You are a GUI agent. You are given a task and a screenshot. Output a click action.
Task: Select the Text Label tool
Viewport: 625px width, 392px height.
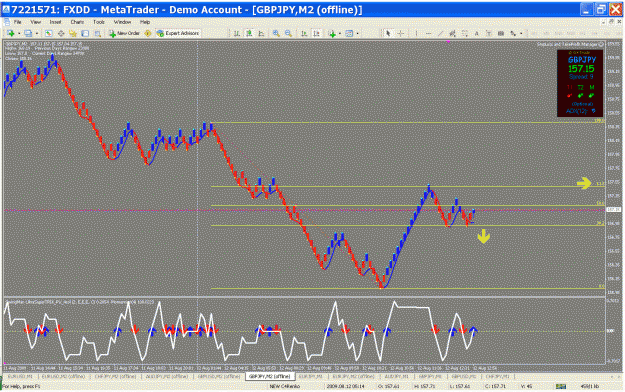pyautogui.click(x=489, y=33)
